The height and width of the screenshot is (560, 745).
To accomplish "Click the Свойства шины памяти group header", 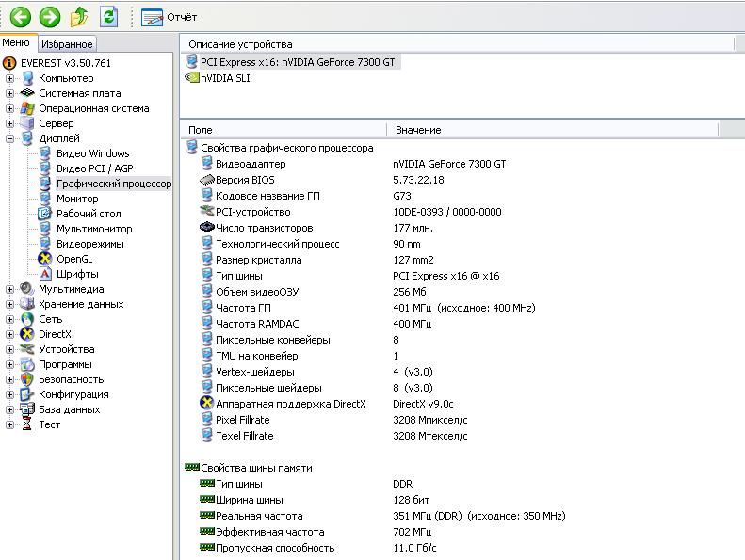I will (x=249, y=468).
